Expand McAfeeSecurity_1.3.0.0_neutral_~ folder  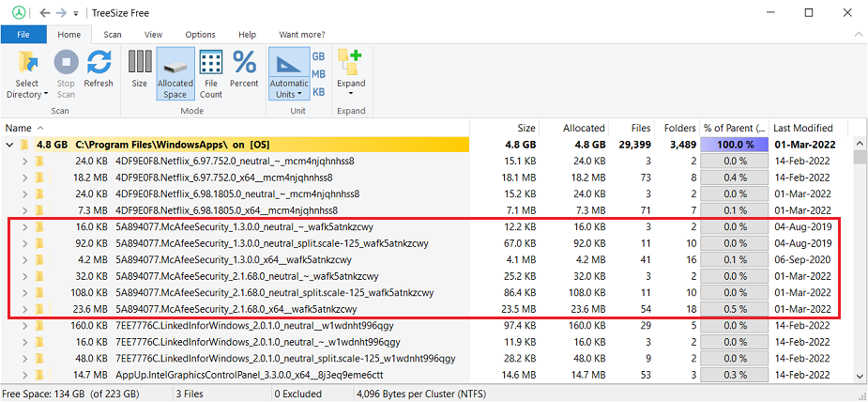pyautogui.click(x=24, y=227)
